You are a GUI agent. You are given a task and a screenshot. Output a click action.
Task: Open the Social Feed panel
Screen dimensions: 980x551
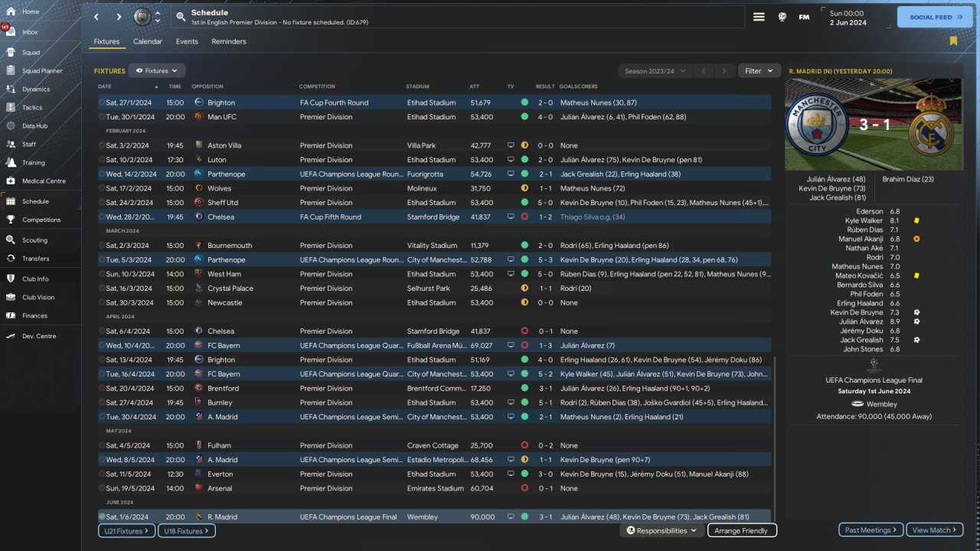(935, 17)
